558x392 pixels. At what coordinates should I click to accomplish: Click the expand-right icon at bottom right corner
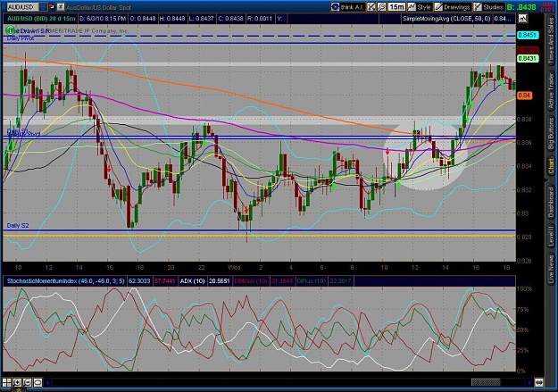pos(539,383)
